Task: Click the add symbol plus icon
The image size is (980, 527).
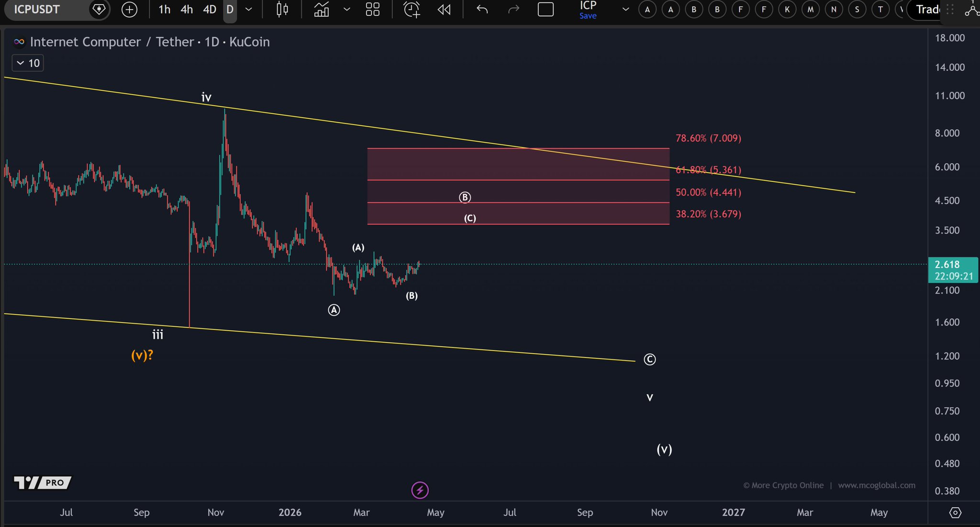Action: pyautogui.click(x=129, y=9)
